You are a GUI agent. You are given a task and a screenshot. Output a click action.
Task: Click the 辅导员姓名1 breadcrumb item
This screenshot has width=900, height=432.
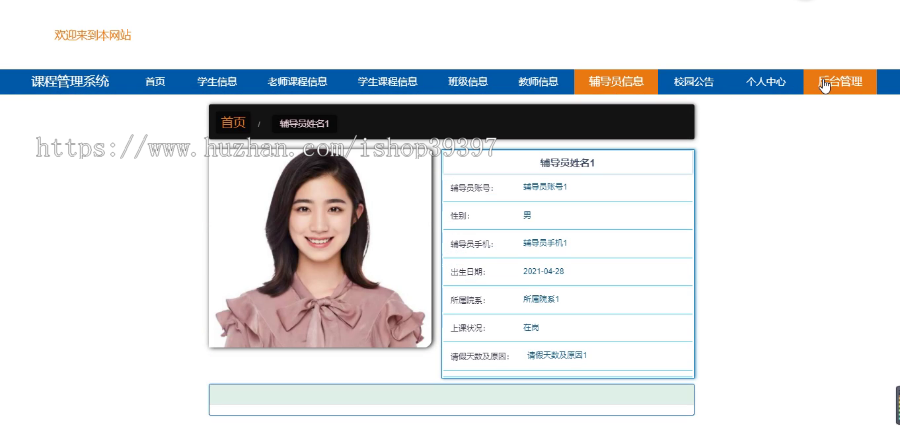tap(304, 123)
